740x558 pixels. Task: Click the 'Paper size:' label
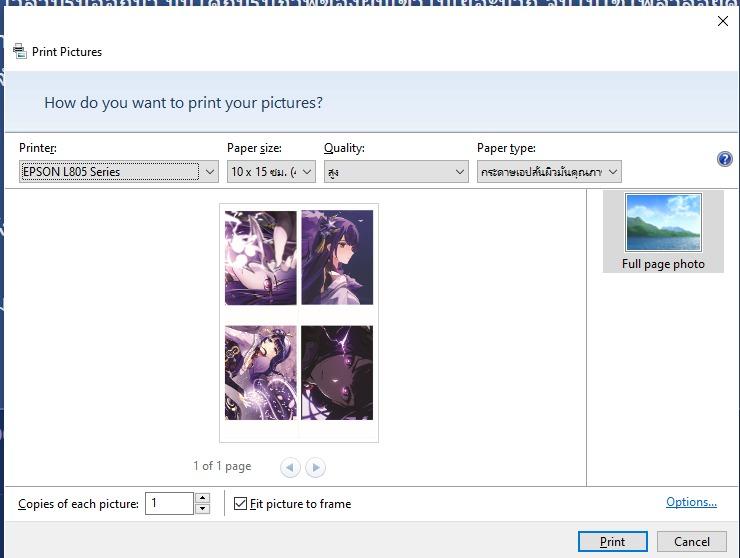coord(254,148)
